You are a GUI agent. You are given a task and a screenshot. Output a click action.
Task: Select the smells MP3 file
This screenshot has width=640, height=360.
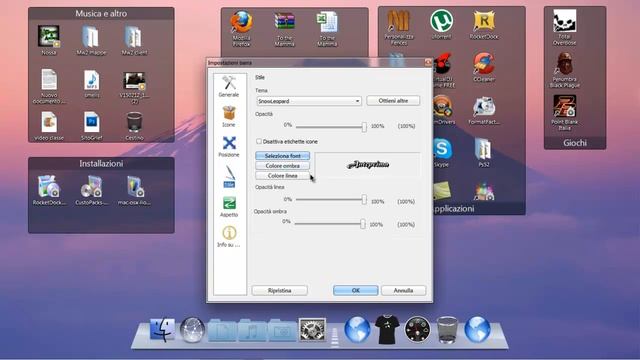pyautogui.click(x=91, y=83)
